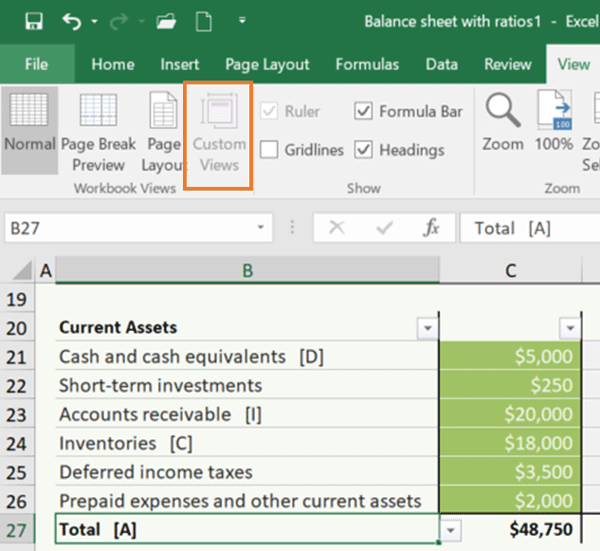Select row 23 header
This screenshot has height=551, width=600.
(x=17, y=415)
